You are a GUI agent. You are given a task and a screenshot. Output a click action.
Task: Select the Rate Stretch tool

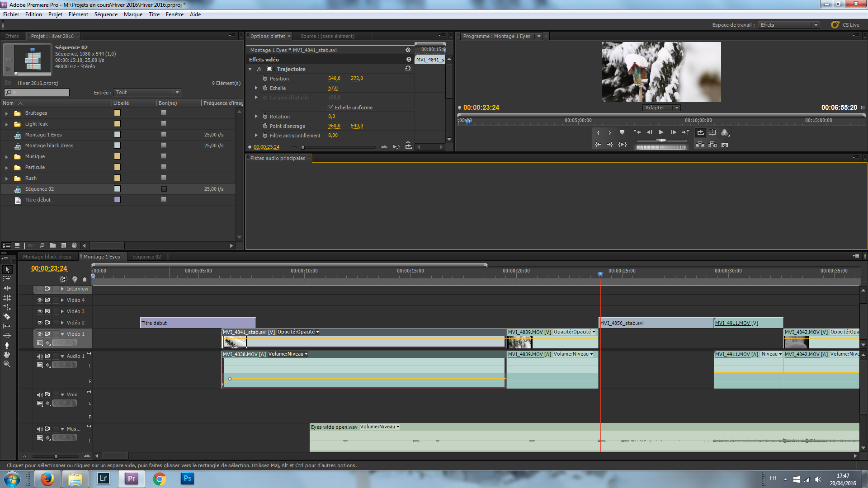7,307
